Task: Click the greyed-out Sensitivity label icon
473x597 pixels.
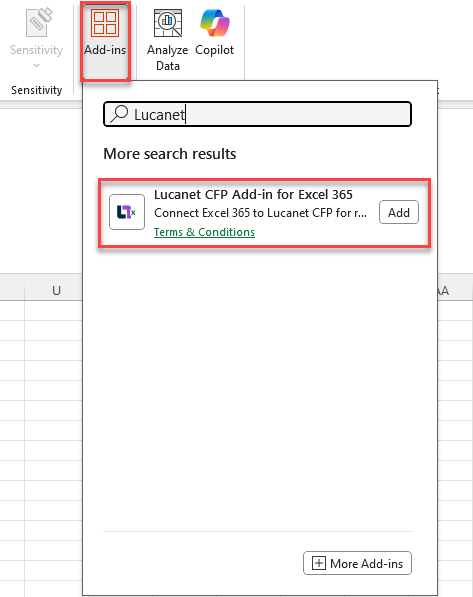Action: (x=38, y=22)
